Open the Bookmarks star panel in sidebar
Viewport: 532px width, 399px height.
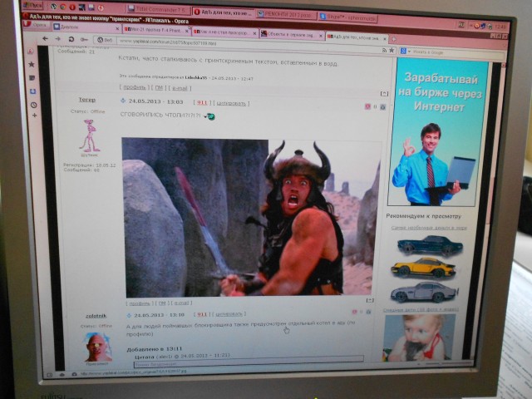click(x=32, y=64)
